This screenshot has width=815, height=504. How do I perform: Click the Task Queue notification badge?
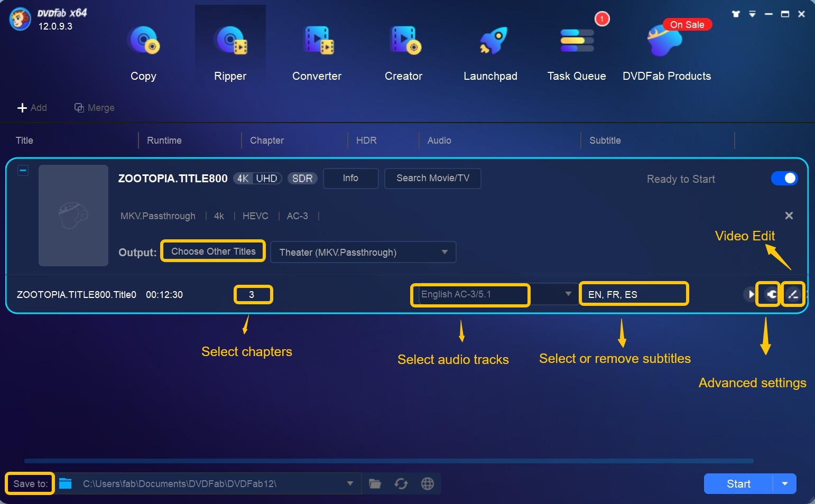click(602, 19)
